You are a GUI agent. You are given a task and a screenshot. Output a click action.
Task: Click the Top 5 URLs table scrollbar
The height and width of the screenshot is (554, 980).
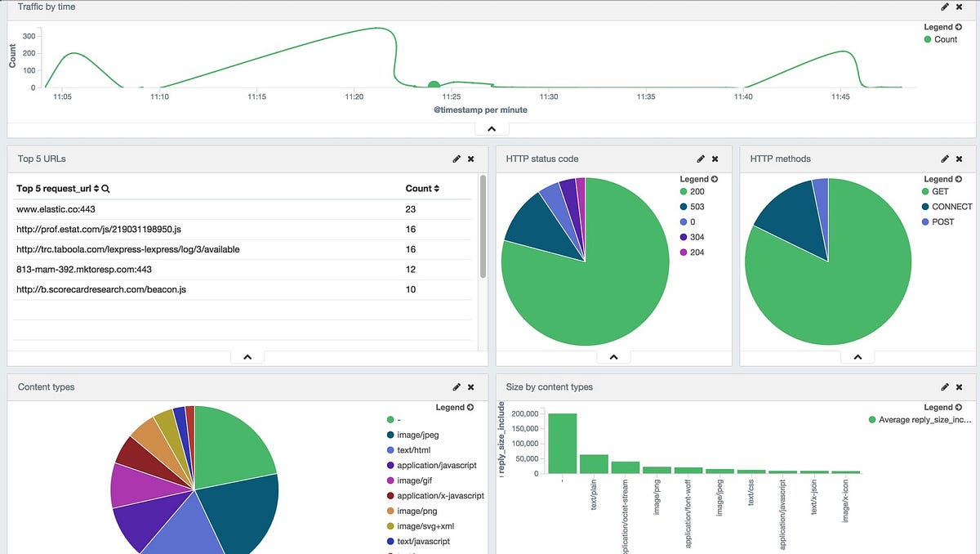coord(483,227)
